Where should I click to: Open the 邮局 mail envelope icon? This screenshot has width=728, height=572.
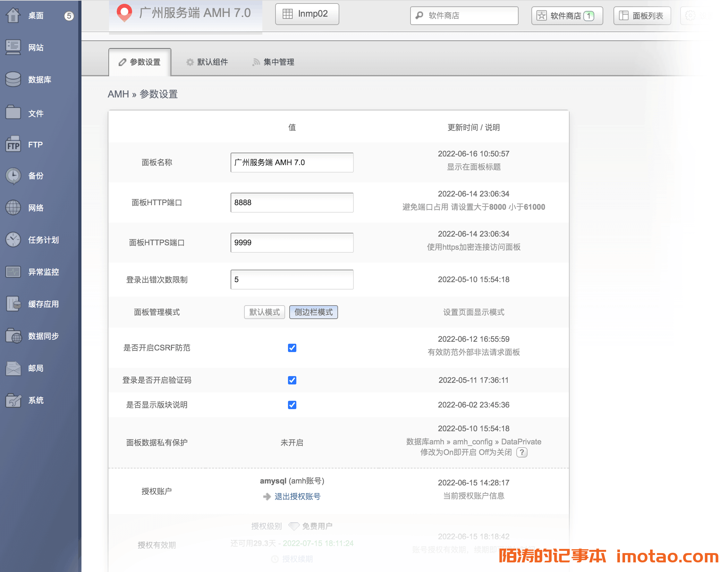[13, 368]
